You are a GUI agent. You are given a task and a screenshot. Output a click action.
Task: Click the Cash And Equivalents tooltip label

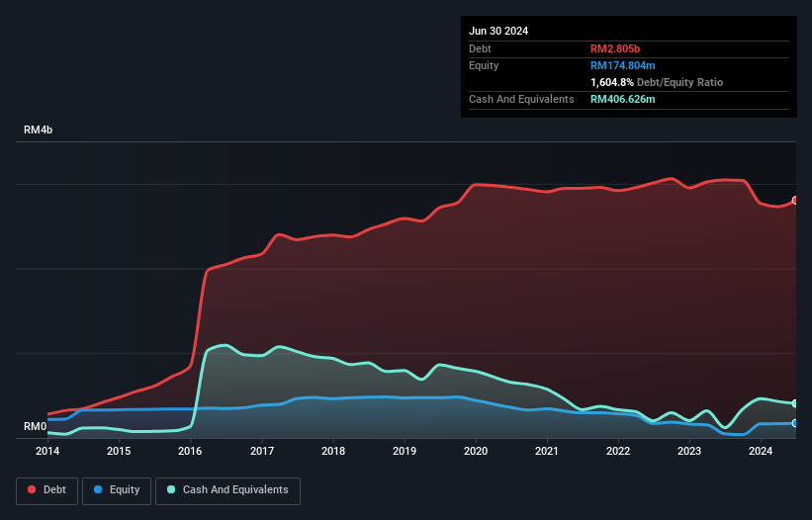point(521,99)
